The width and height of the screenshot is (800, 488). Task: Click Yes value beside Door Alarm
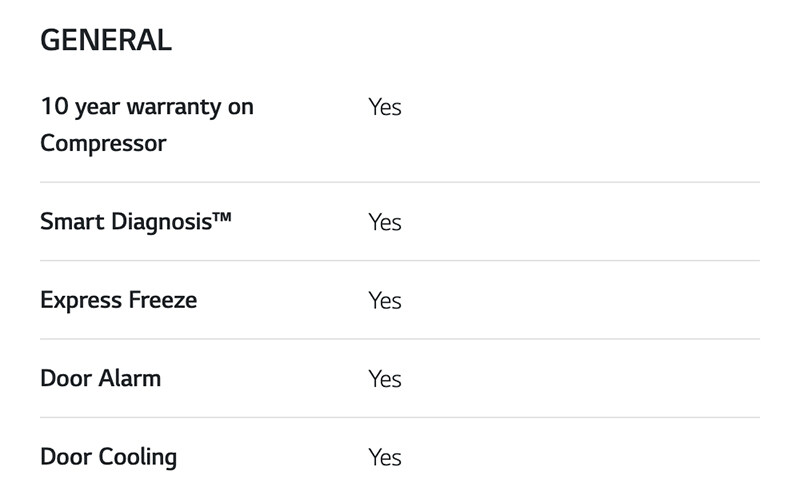(384, 379)
